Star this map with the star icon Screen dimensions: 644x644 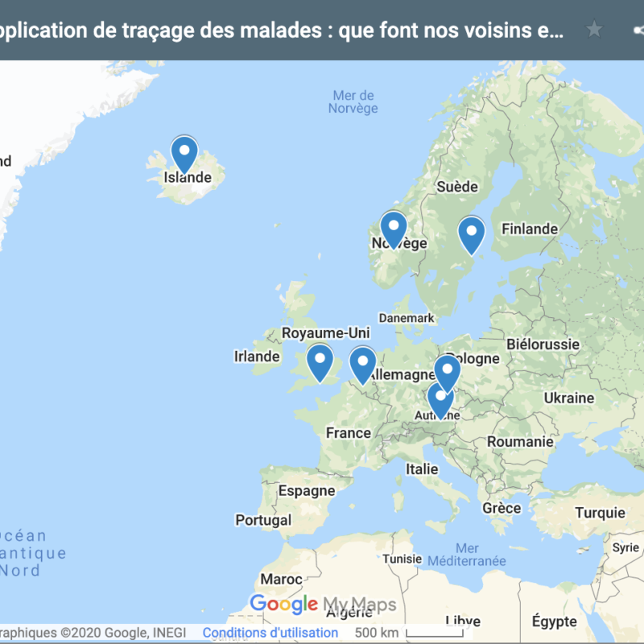(594, 31)
